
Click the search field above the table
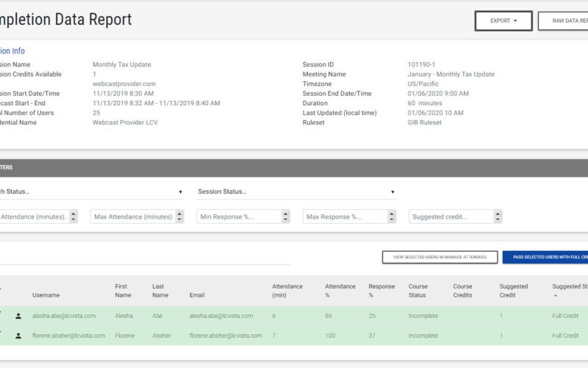[x=144, y=258]
